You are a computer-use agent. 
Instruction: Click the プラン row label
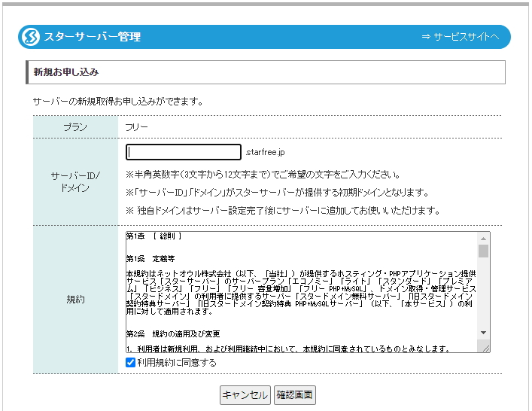point(75,127)
